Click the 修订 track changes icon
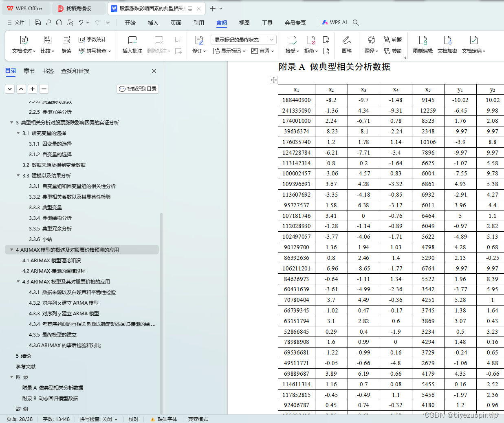This screenshot has height=423, width=504. click(x=199, y=40)
